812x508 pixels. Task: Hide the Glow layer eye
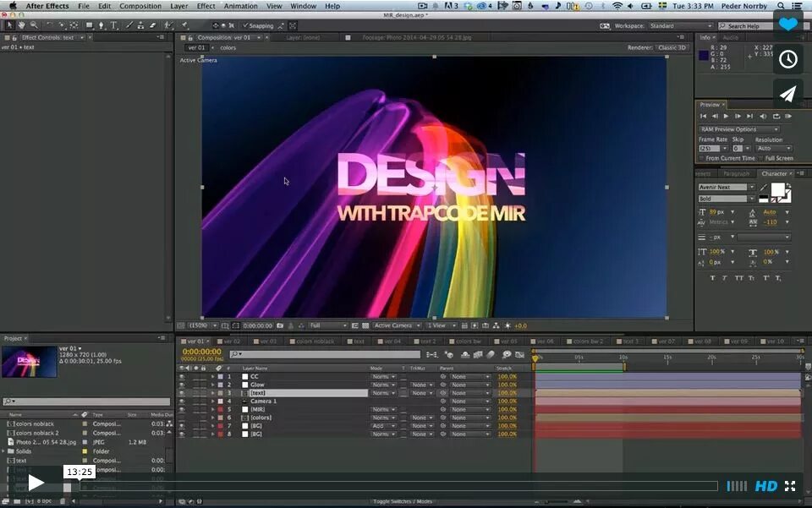(182, 385)
